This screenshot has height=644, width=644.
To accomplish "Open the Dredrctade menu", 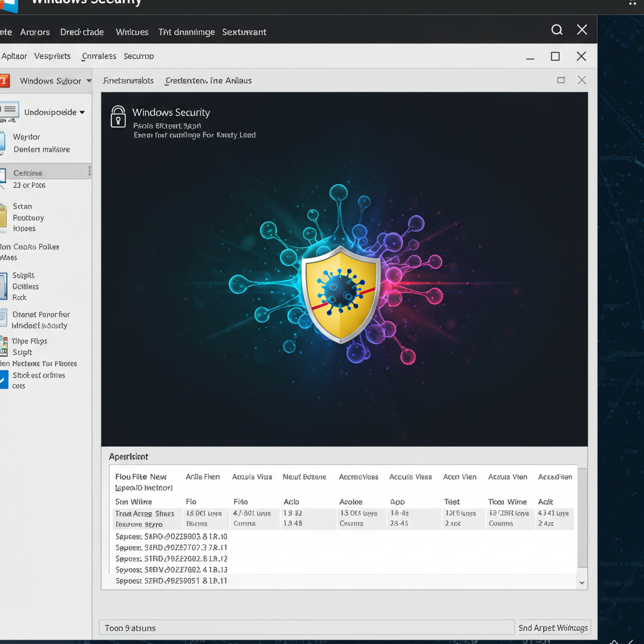I will click(82, 32).
